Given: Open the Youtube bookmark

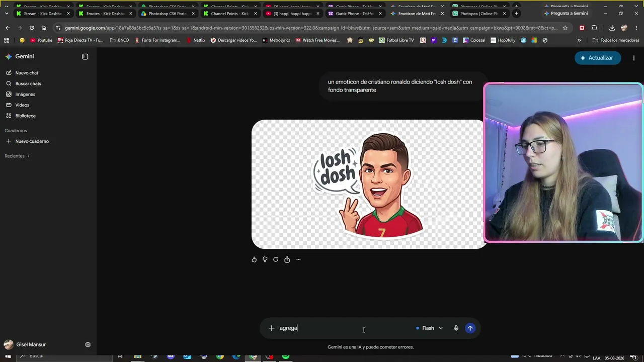Looking at the screenshot, I should 41,40.
